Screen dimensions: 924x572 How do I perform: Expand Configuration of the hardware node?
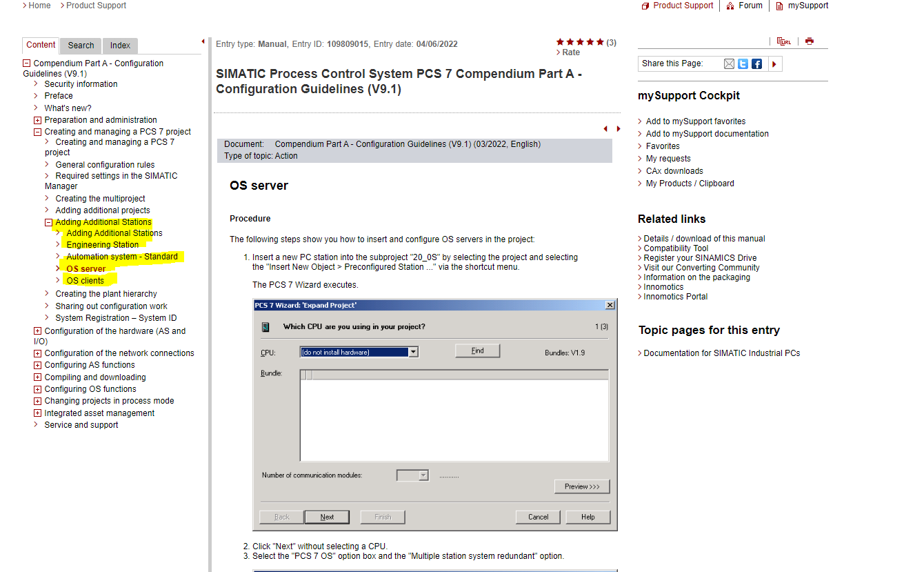coord(38,331)
